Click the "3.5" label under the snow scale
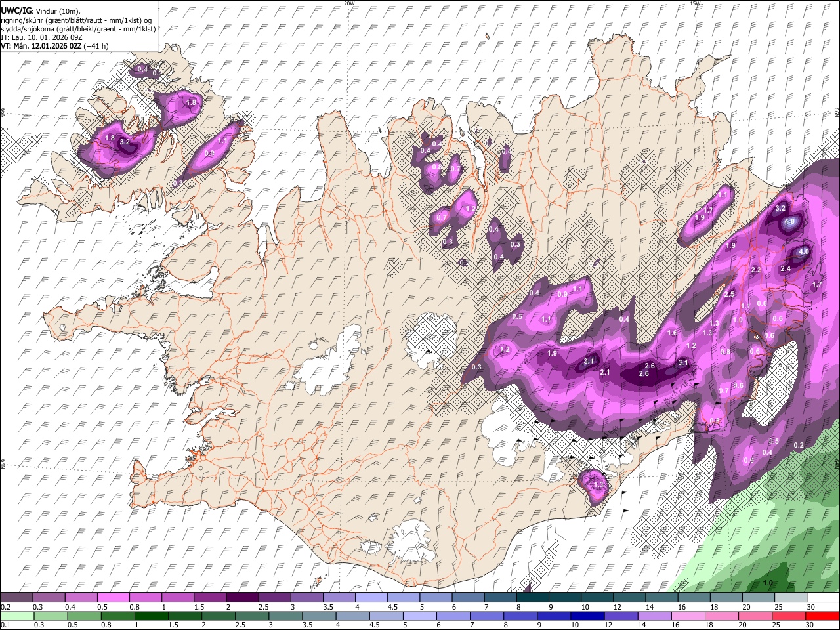 tap(328, 607)
